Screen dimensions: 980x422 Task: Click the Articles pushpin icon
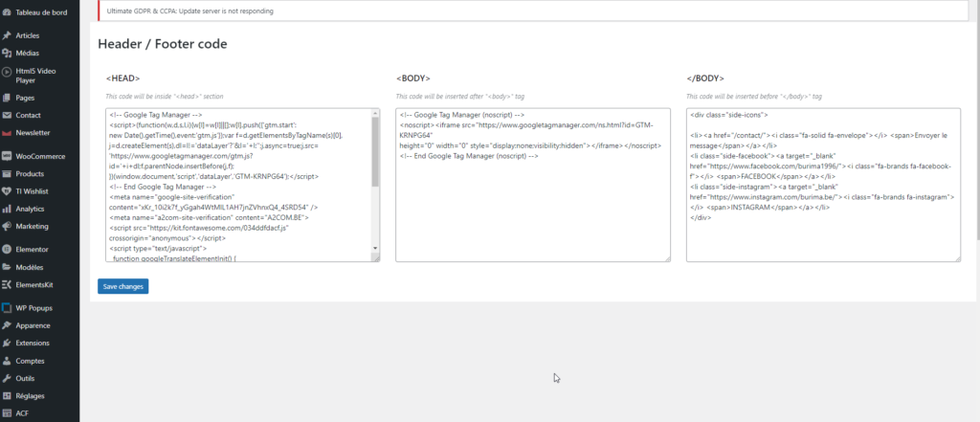tap(7, 35)
